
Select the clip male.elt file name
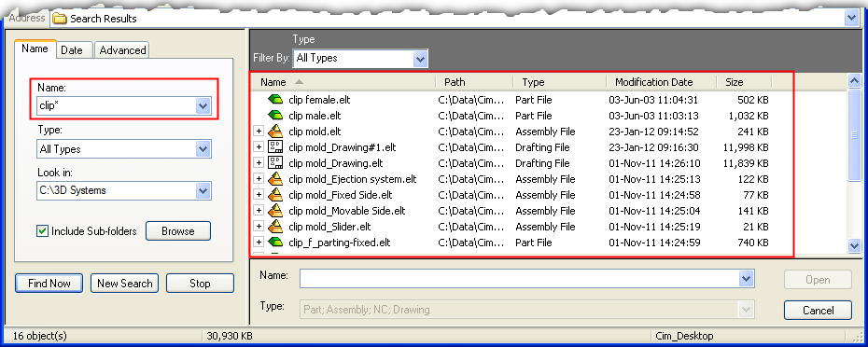tap(315, 116)
